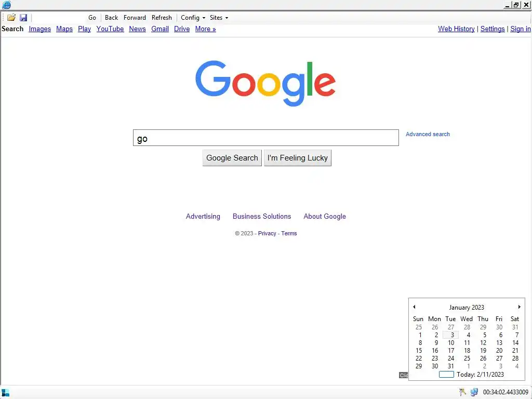Select January 3 in the calendar
Viewport: 532px width, 399px height.
point(451,335)
